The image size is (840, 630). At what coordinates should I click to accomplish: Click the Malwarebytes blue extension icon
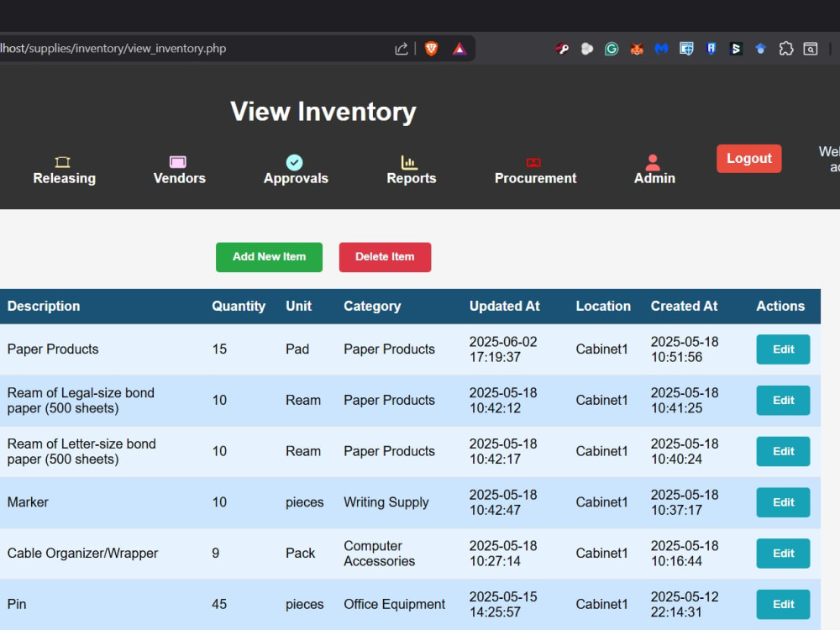tap(662, 49)
